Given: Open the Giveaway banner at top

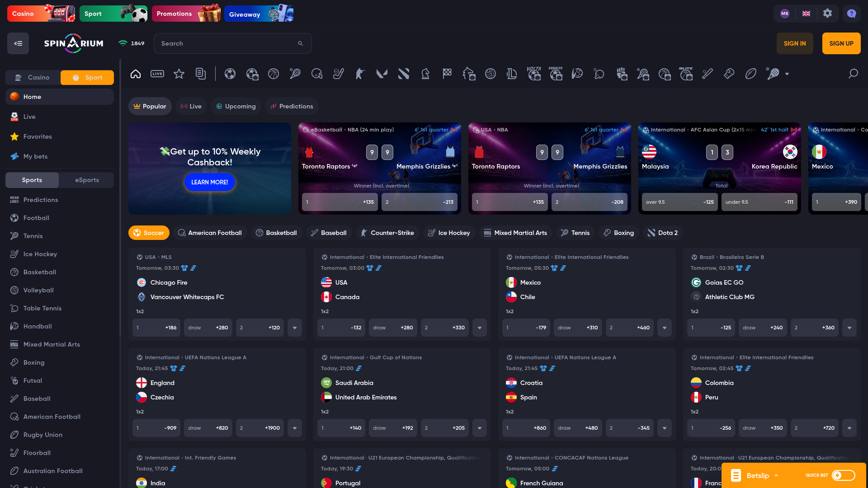Looking at the screenshot, I should point(259,14).
